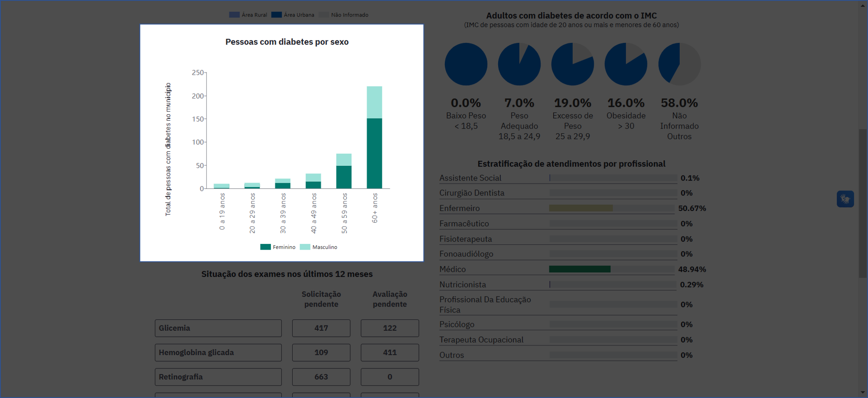Click the Excesso de Peso pie chart
Viewport: 868px width, 398px height.
point(573,64)
